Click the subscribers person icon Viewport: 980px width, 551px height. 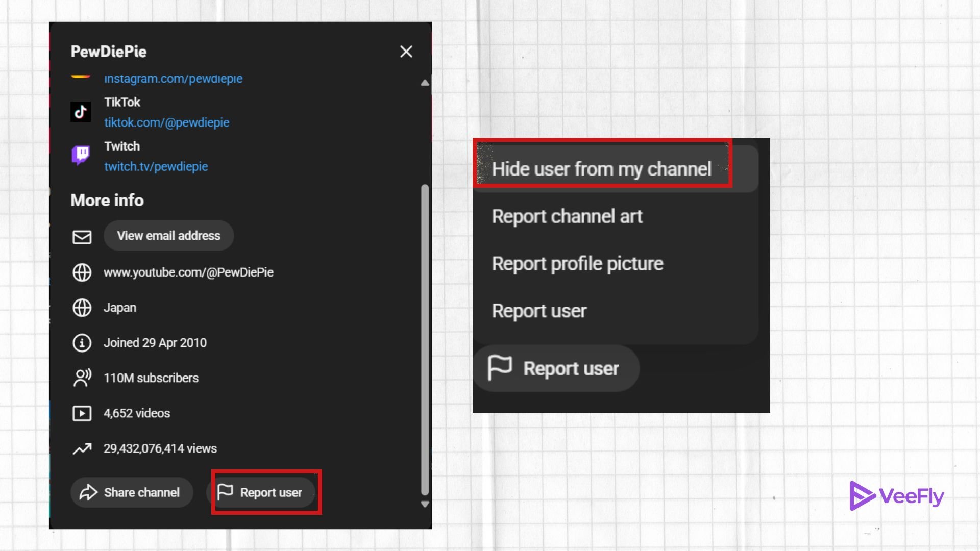pos(82,378)
